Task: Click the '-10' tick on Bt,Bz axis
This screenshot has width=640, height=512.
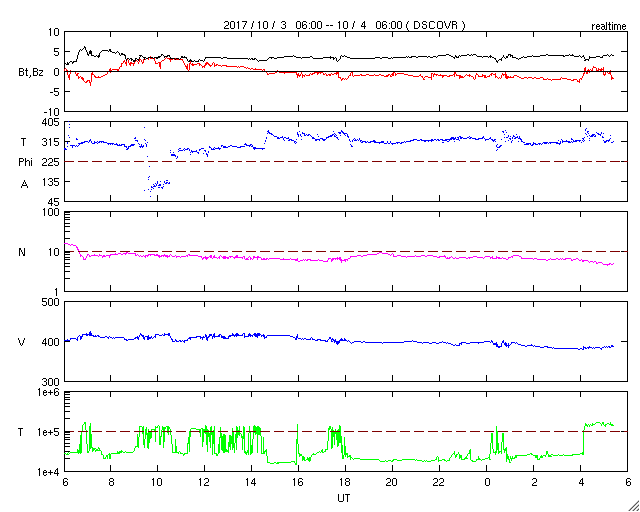Action: coord(52,112)
